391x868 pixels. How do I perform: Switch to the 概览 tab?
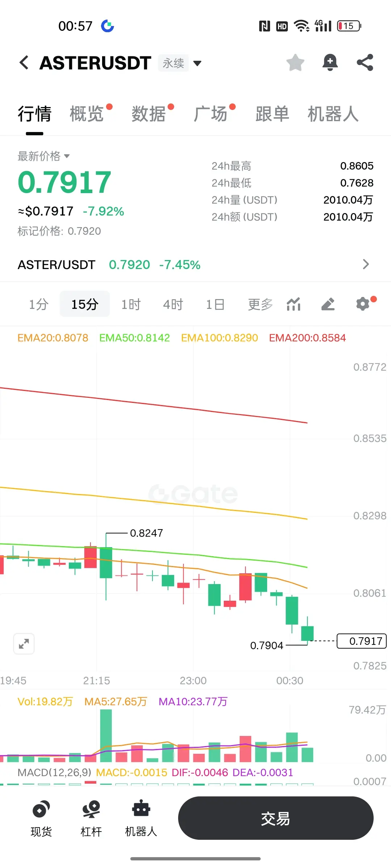click(87, 114)
